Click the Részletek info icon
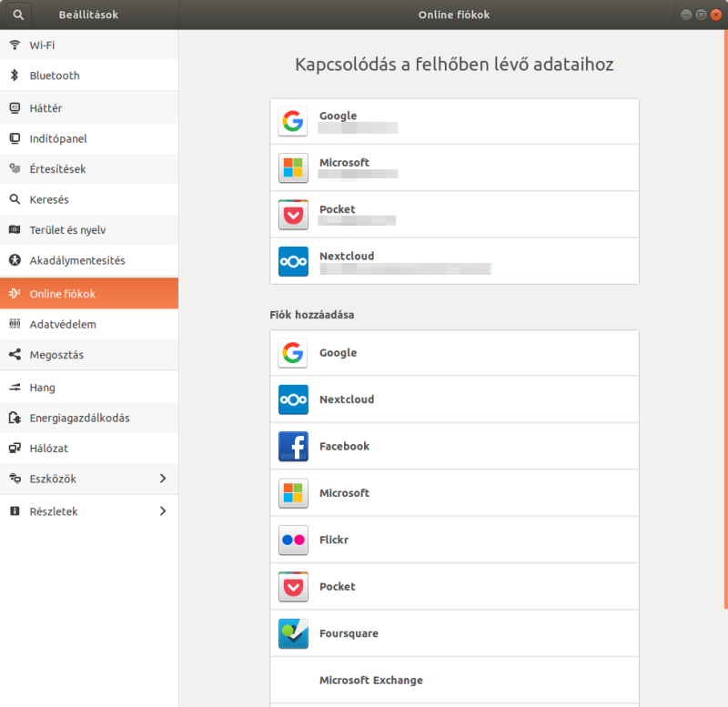This screenshot has width=728, height=707. pos(15,511)
